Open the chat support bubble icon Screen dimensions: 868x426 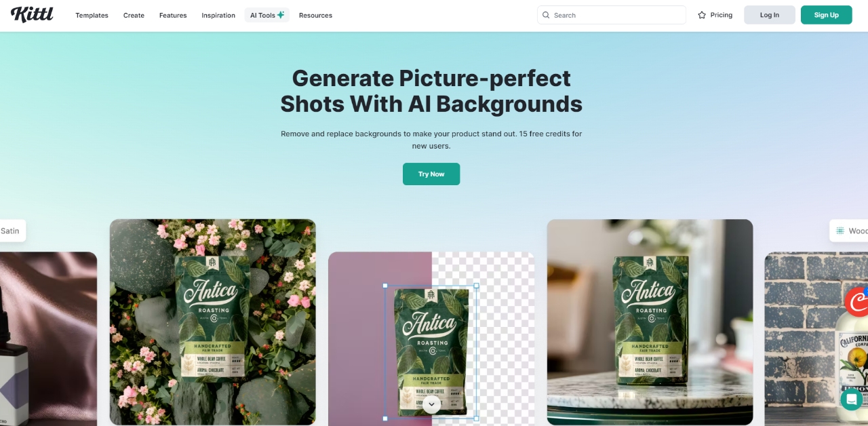[852, 399]
